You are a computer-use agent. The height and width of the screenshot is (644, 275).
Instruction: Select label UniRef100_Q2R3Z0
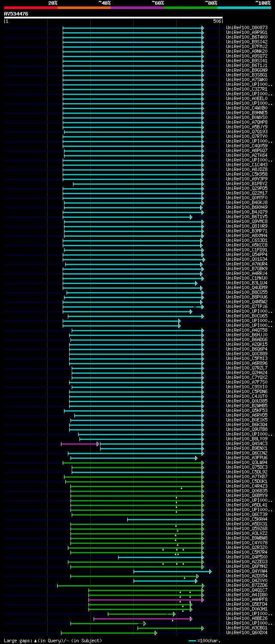(247, 548)
